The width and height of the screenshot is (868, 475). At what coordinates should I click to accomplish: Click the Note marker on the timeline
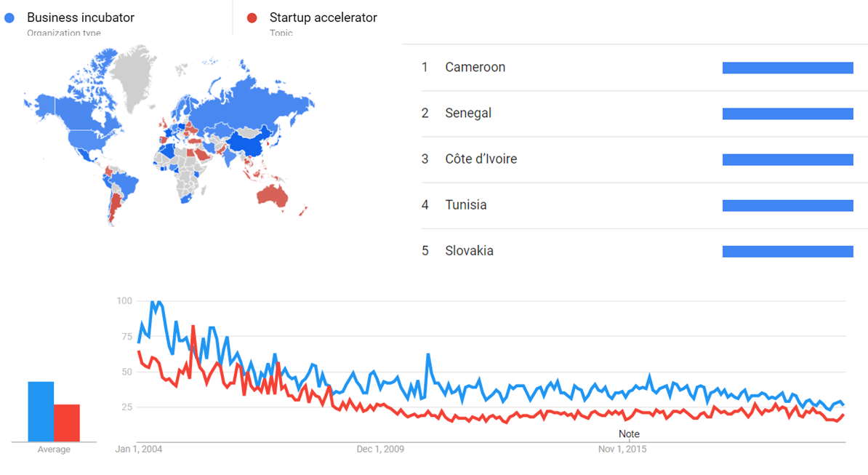pos(629,434)
